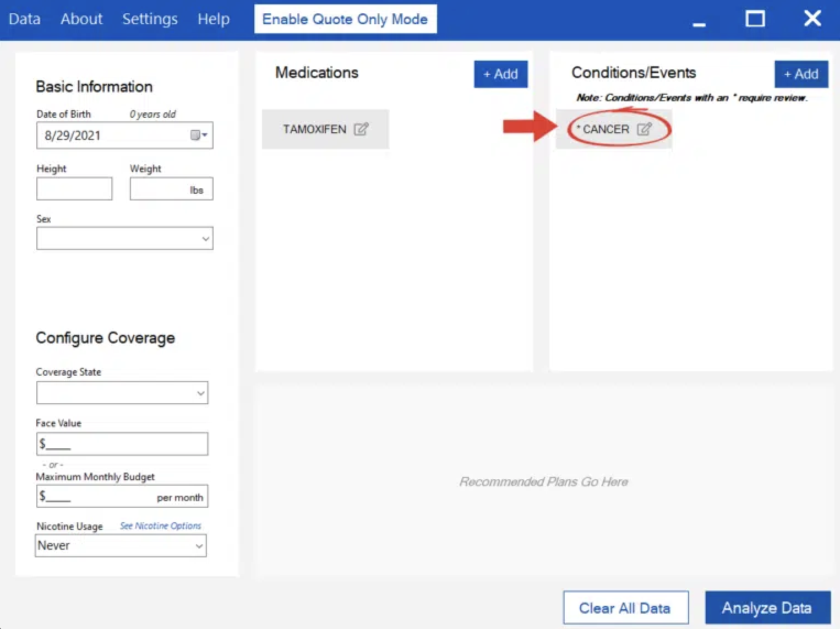This screenshot has width=840, height=629.
Task: Click Clear All Data button
Action: coord(625,608)
